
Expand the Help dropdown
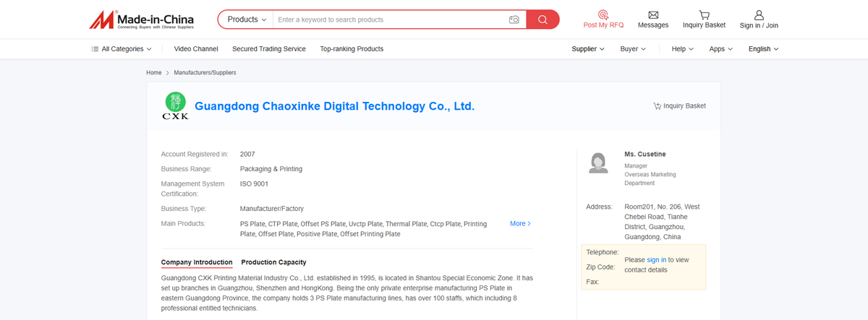click(682, 49)
